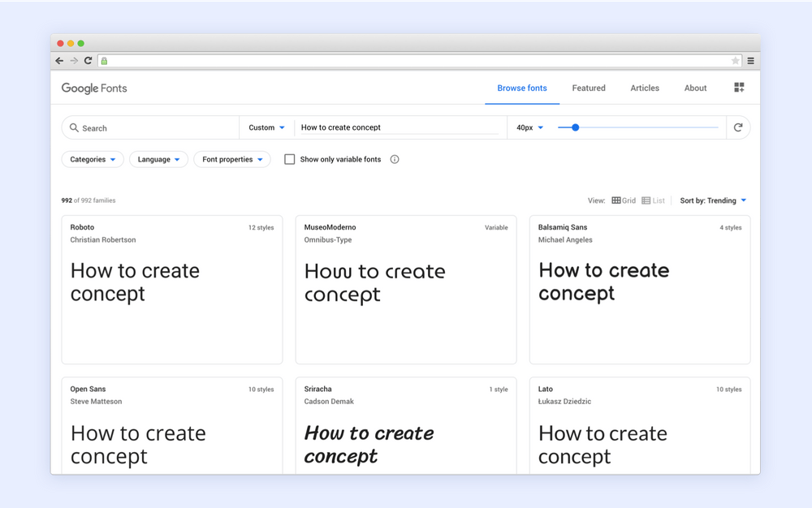Click the browser back arrow

pyautogui.click(x=59, y=61)
